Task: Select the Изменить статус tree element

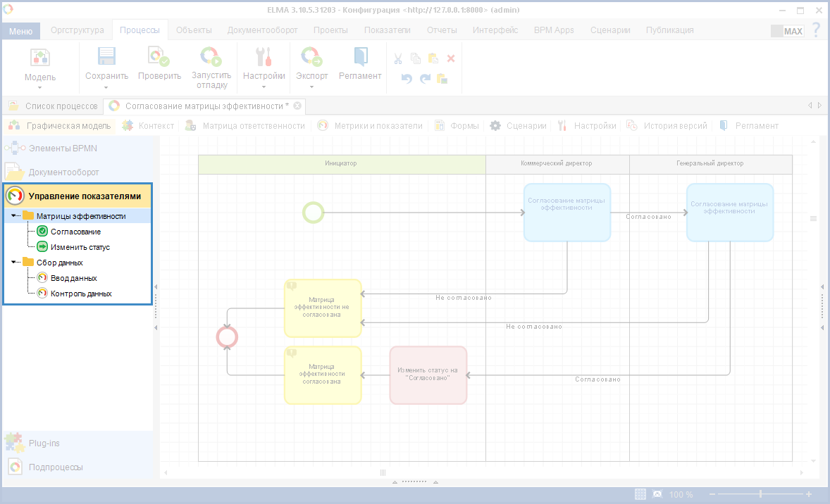Action: click(80, 247)
